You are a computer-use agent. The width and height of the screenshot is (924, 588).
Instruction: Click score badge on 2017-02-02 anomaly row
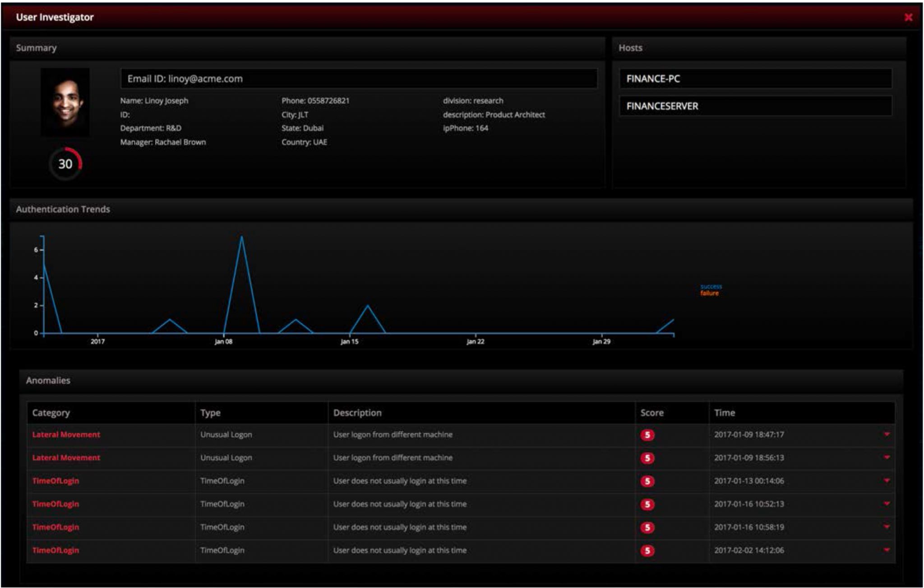click(x=647, y=551)
